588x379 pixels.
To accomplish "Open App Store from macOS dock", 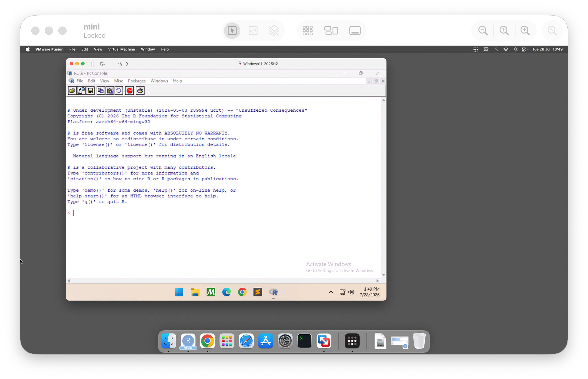I will [x=266, y=341].
